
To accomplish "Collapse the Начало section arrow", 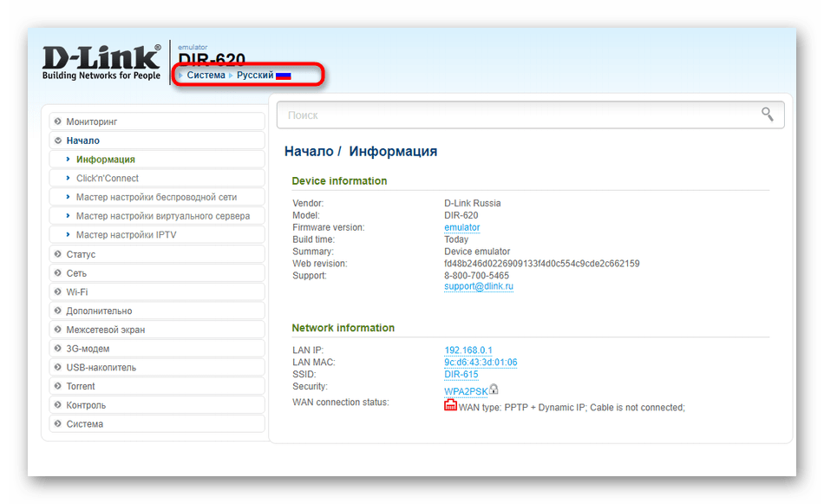I will [x=58, y=141].
